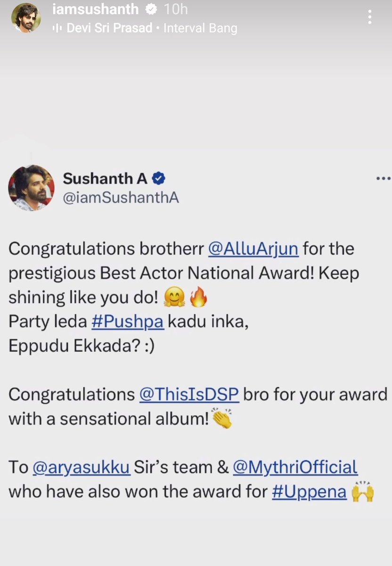392x566 pixels.
Task: Open iamsushanth story profile picture
Action: pyautogui.click(x=26, y=18)
